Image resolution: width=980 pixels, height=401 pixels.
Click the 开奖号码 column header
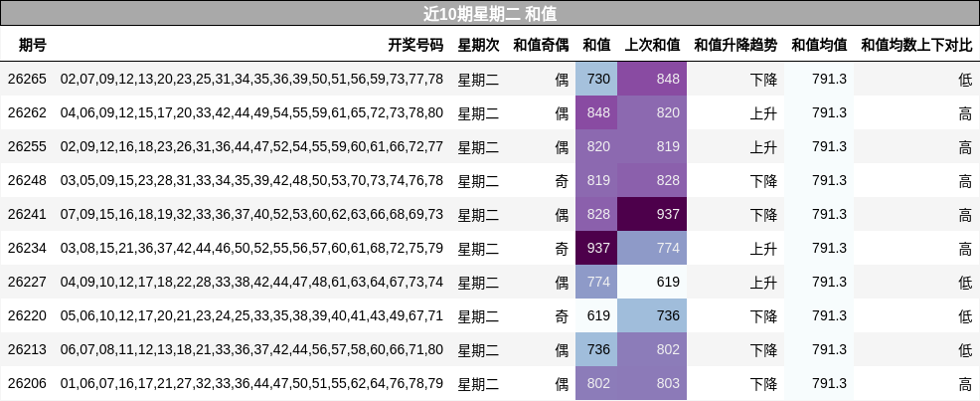click(415, 45)
